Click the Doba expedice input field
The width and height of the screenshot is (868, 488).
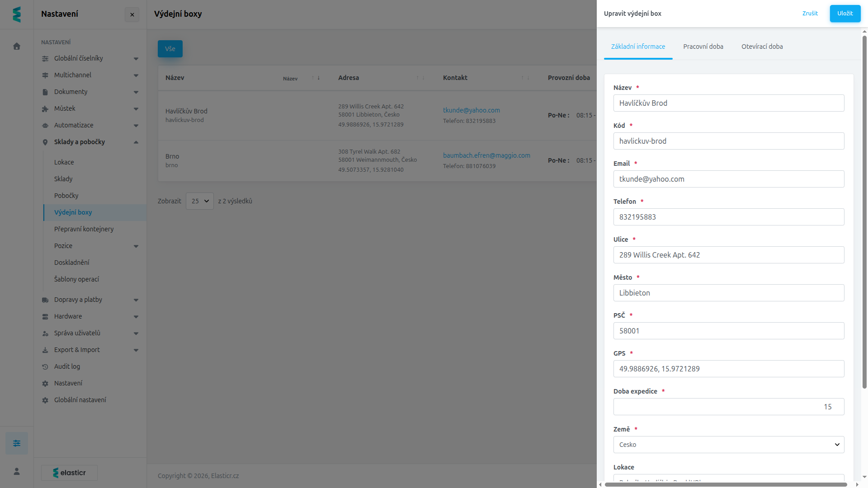click(x=729, y=407)
